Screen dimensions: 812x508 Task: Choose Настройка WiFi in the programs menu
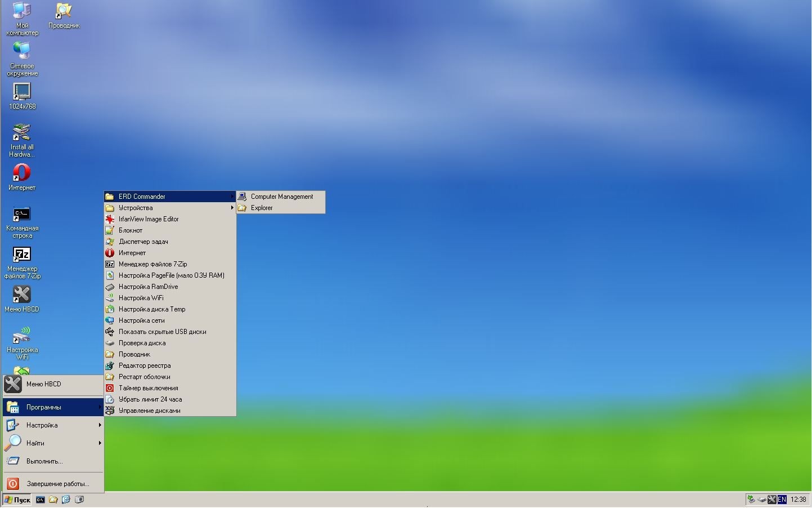tap(170, 298)
